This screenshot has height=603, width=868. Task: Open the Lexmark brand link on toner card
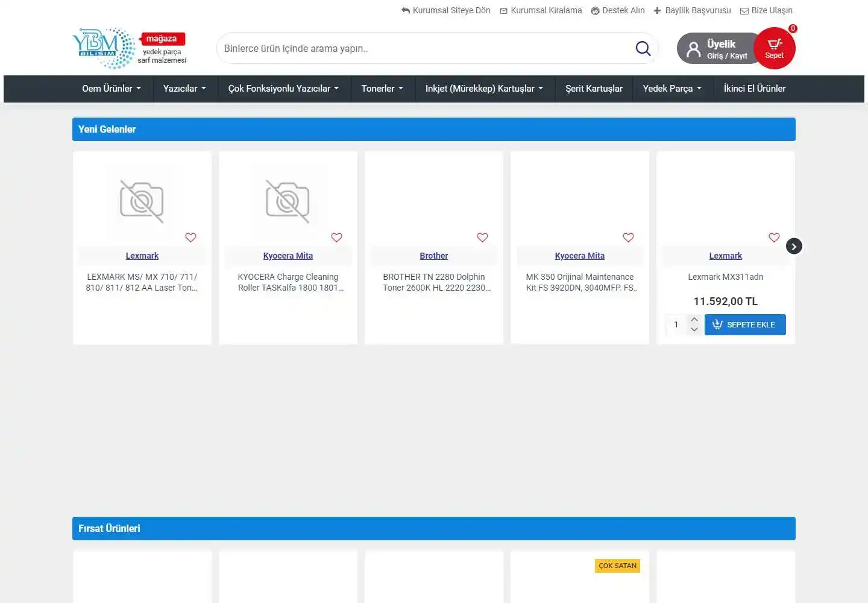click(x=142, y=256)
